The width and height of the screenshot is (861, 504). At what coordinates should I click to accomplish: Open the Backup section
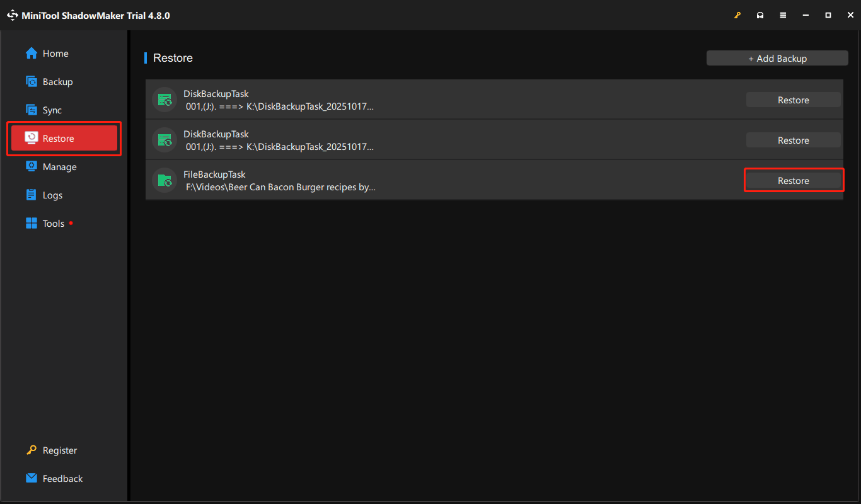pyautogui.click(x=57, y=82)
